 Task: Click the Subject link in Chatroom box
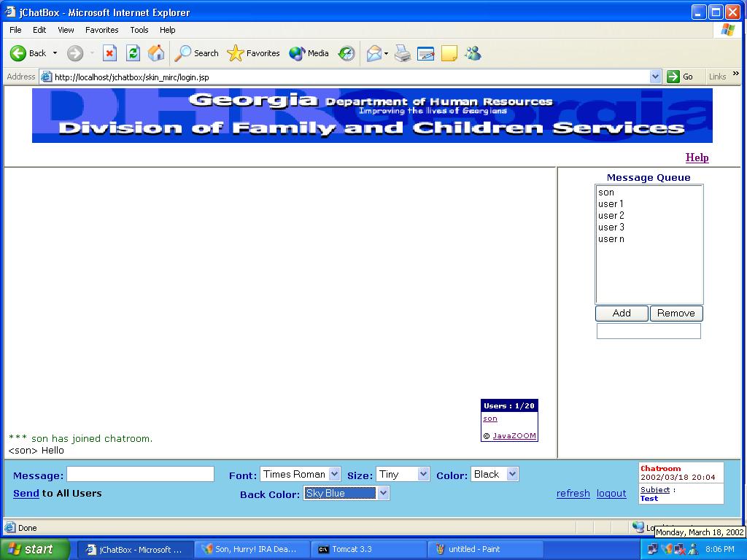coord(655,489)
